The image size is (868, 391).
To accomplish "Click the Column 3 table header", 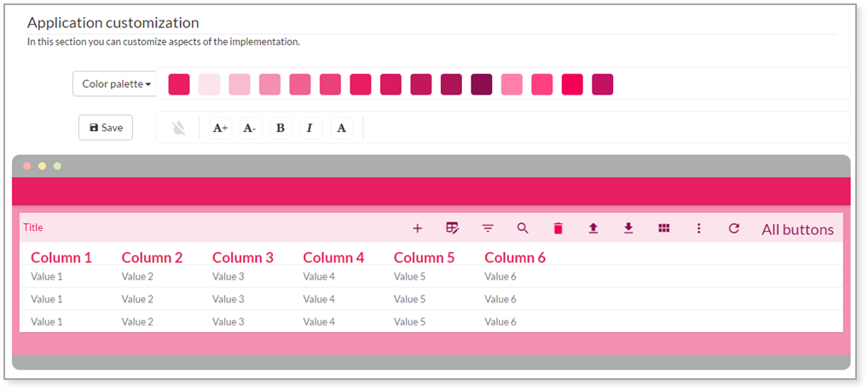I will 243,258.
